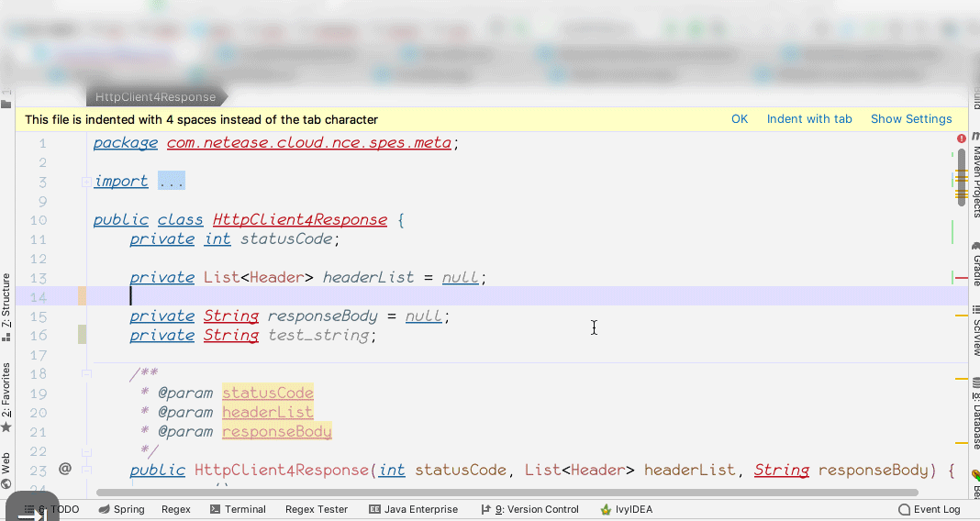The image size is (980, 521).
Task: Click the red error stripe mark near line 13
Action: pos(962,277)
